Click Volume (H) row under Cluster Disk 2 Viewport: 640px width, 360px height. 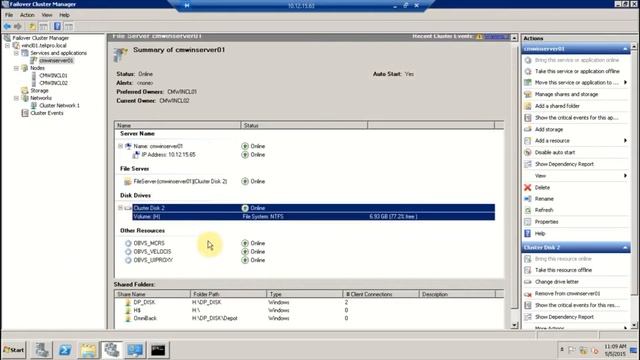coord(313,216)
